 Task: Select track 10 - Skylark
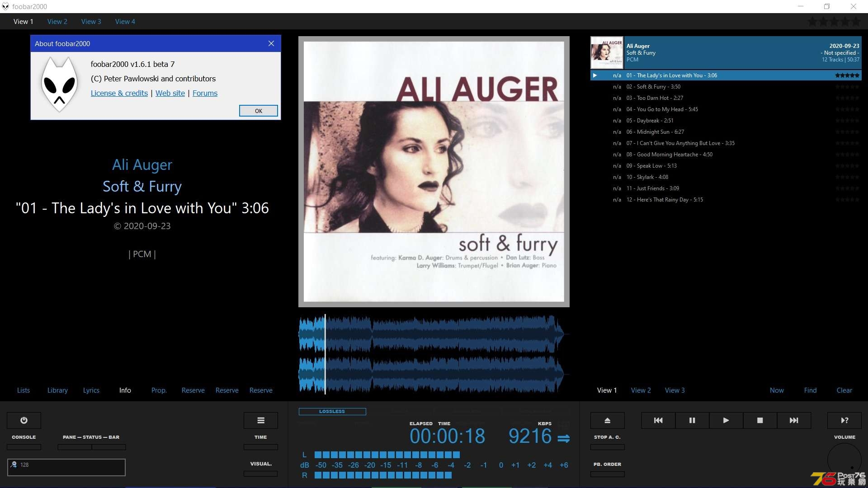[726, 177]
